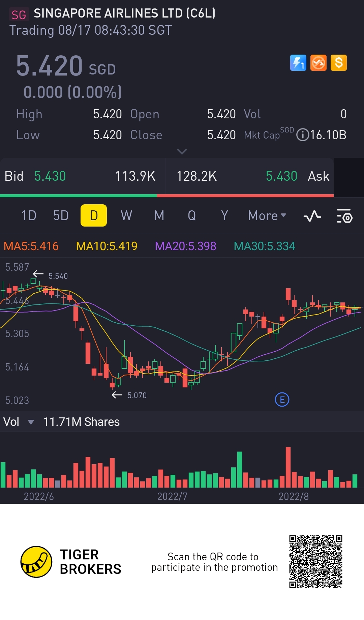364x620 pixels.
Task: Switch to the 1D chart tab
Action: 29,216
